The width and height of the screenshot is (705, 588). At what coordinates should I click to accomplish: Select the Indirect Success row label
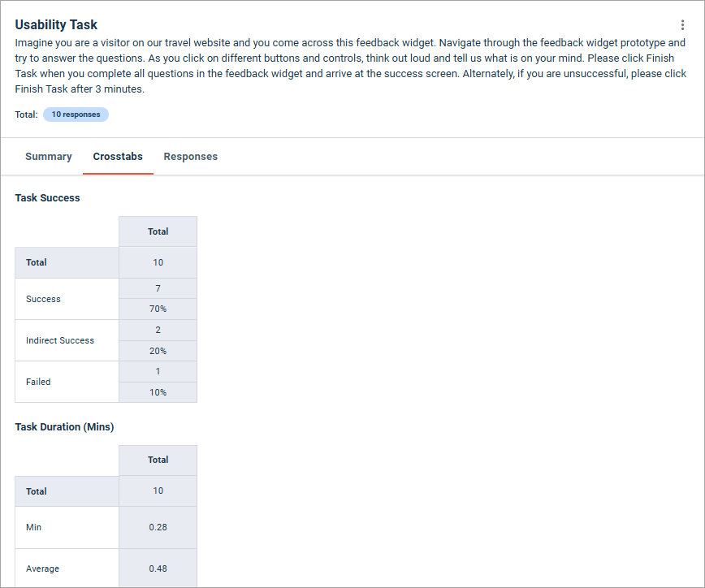click(60, 340)
